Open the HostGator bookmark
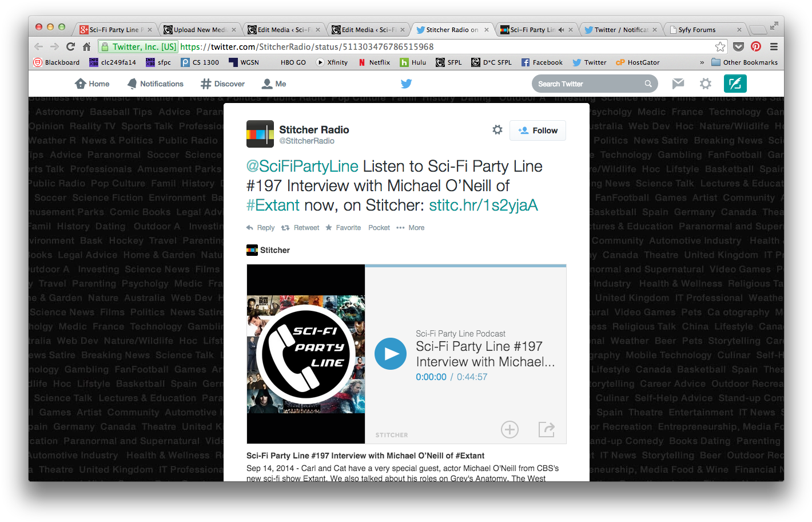This screenshot has width=812, height=522. point(638,62)
